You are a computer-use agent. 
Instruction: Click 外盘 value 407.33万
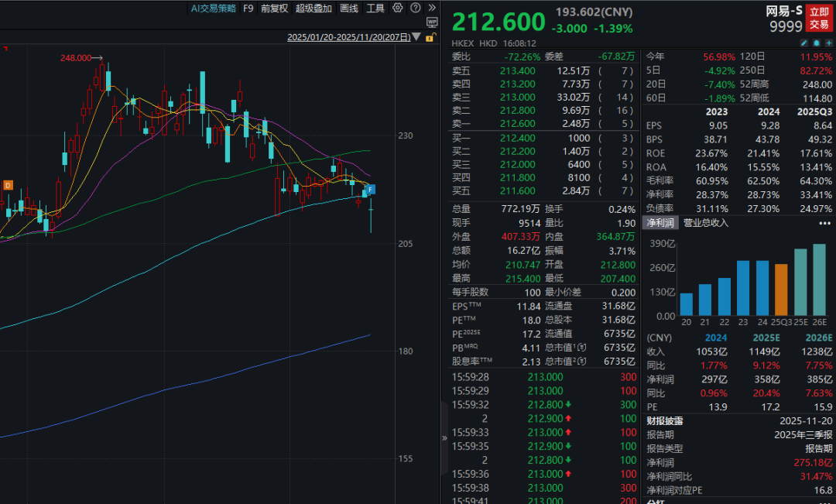coord(521,237)
